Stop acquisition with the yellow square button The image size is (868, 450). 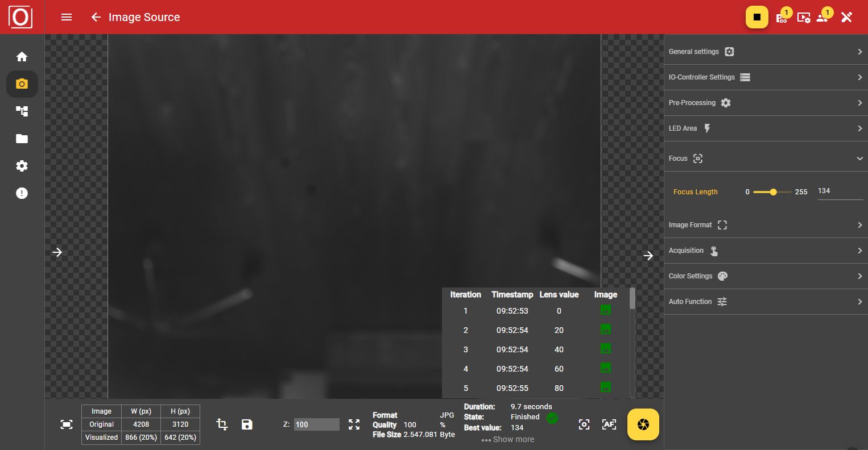point(757,17)
